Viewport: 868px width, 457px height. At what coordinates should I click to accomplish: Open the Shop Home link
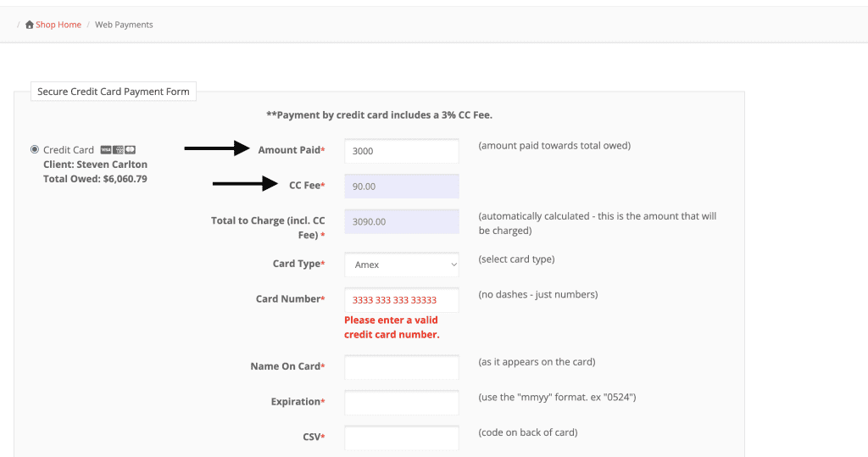pyautogui.click(x=58, y=25)
